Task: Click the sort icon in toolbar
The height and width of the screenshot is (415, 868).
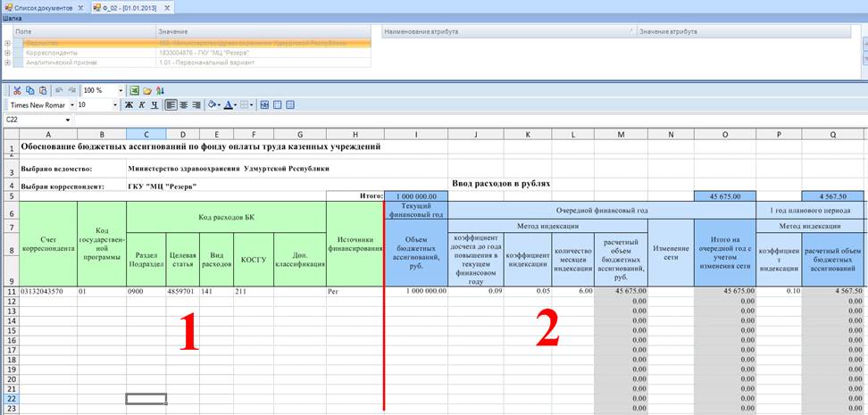Action: 160,91
